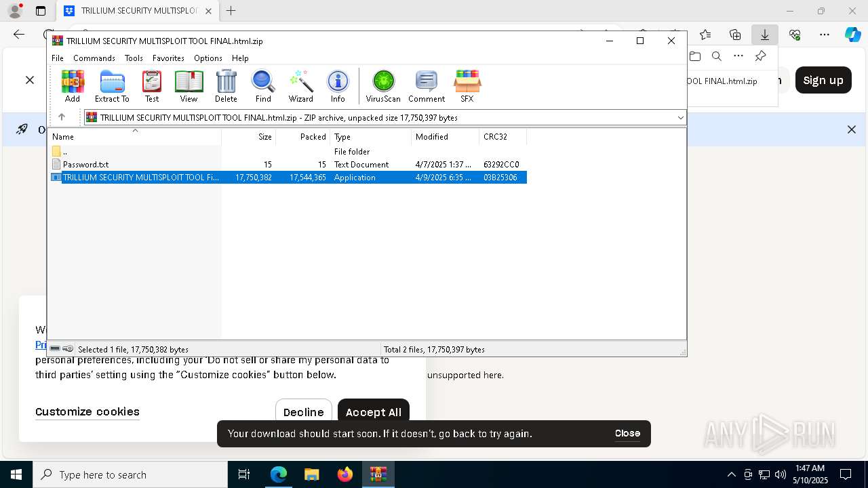Click the SFX toolbar icon
Viewport: 868px width, 488px height.
point(467,86)
